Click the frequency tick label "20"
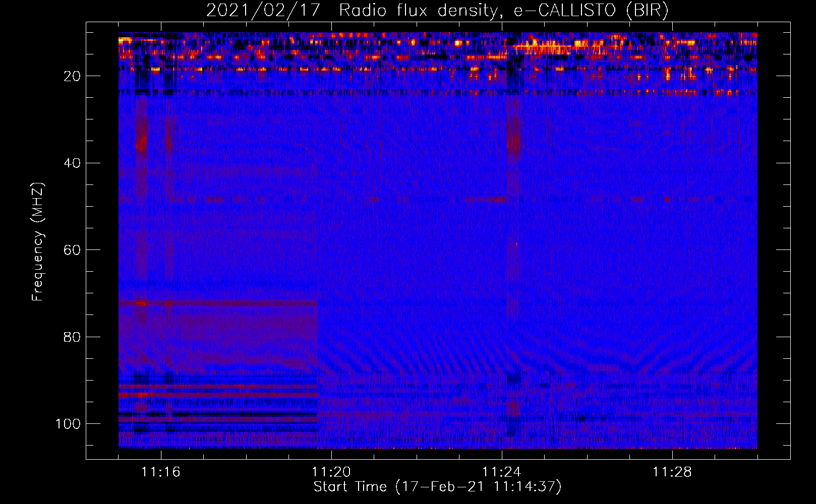This screenshot has width=816, height=504. pos(72,76)
